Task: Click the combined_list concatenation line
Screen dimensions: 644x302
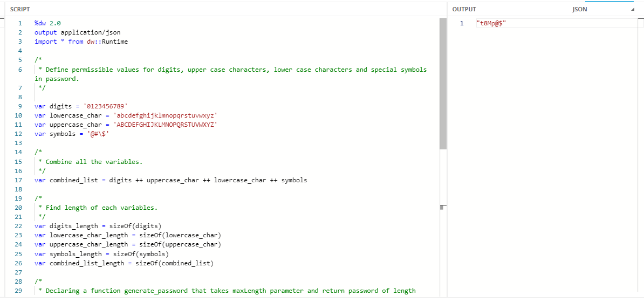Action: point(170,180)
